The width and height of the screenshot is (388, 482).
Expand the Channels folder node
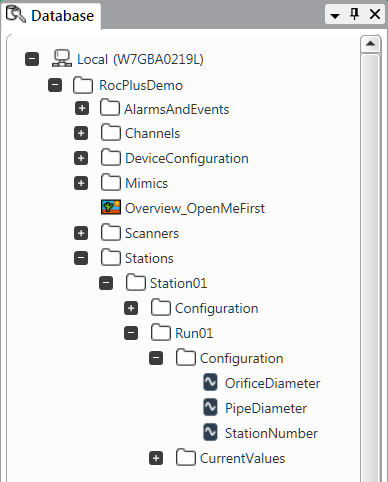[81, 133]
